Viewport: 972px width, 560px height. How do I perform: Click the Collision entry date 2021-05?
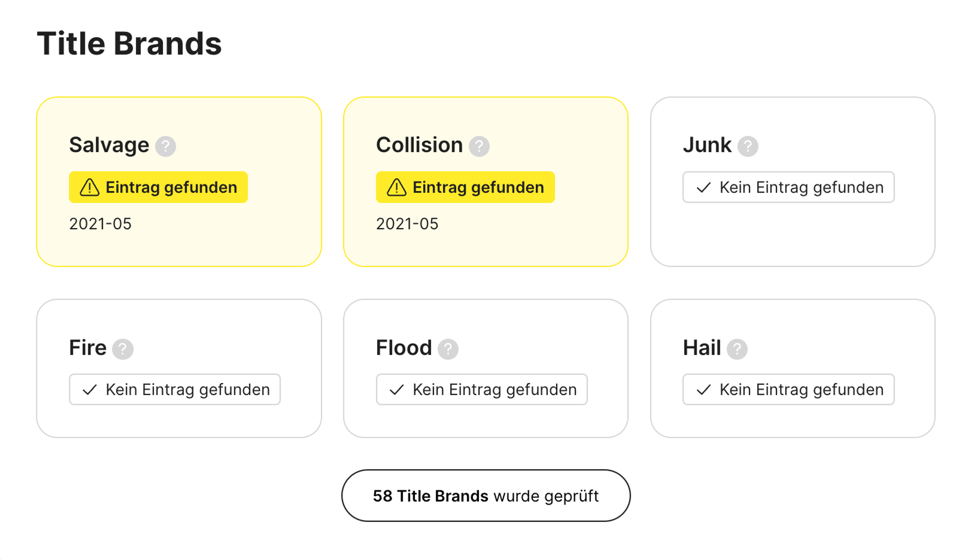tap(407, 224)
